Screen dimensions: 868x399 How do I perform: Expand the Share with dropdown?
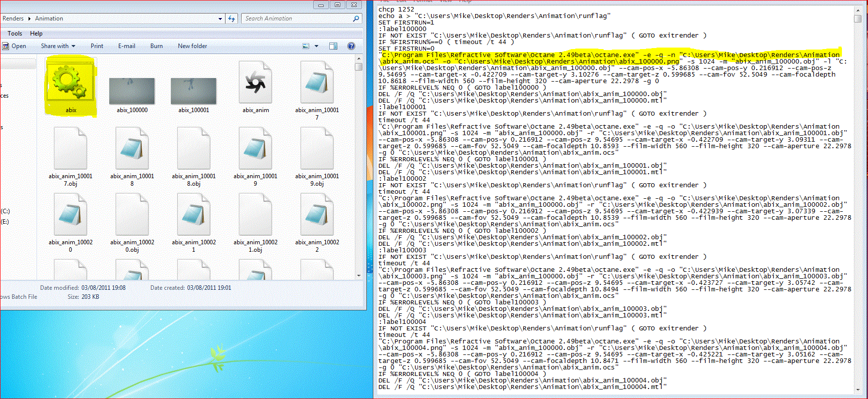click(58, 46)
